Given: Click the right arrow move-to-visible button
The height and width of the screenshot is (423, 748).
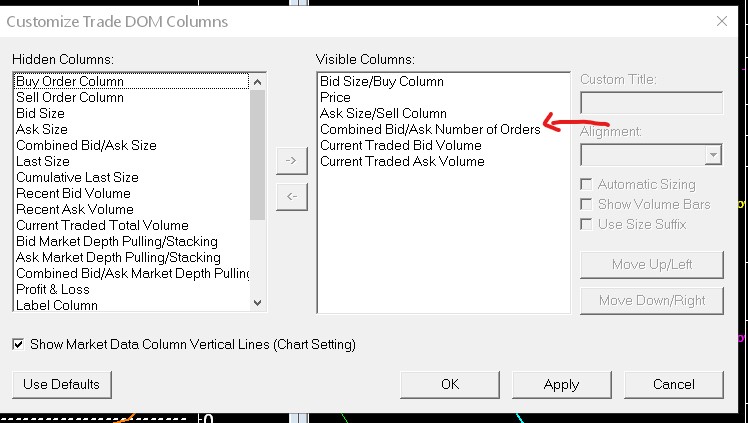Looking at the screenshot, I should [291, 160].
